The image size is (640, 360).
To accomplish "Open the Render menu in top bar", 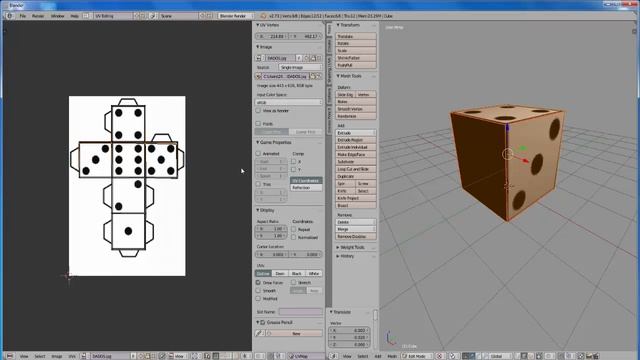I will coord(38,16).
